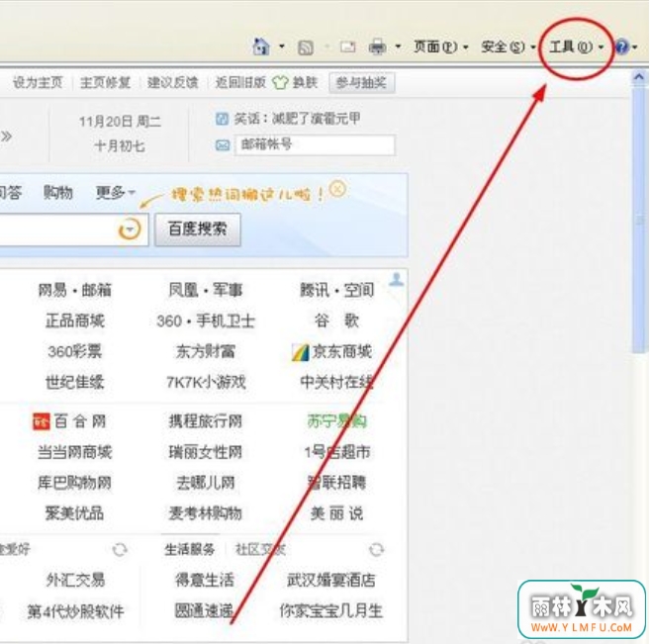Screen dimensions: 651x644
Task: Open the 工具(O) menu
Action: click(x=576, y=46)
